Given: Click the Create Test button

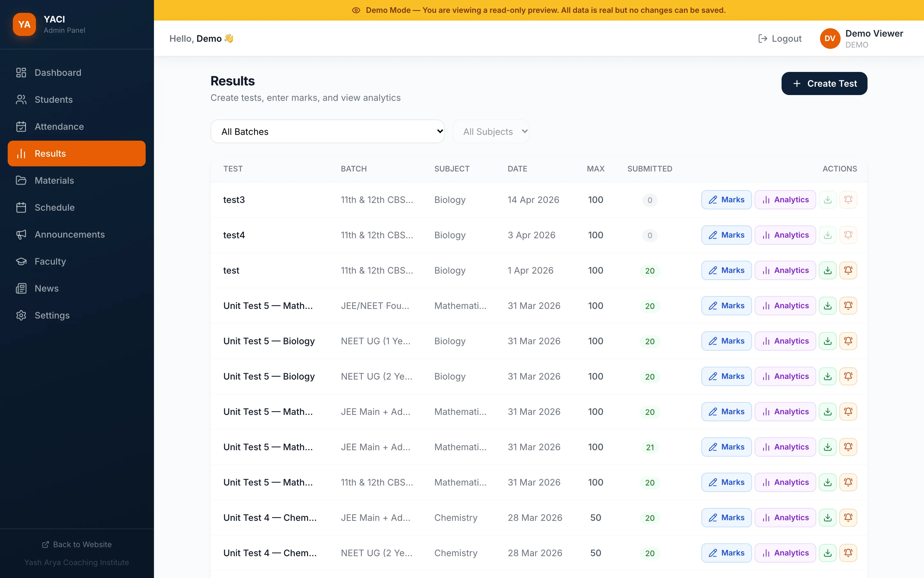Looking at the screenshot, I should click(x=824, y=83).
